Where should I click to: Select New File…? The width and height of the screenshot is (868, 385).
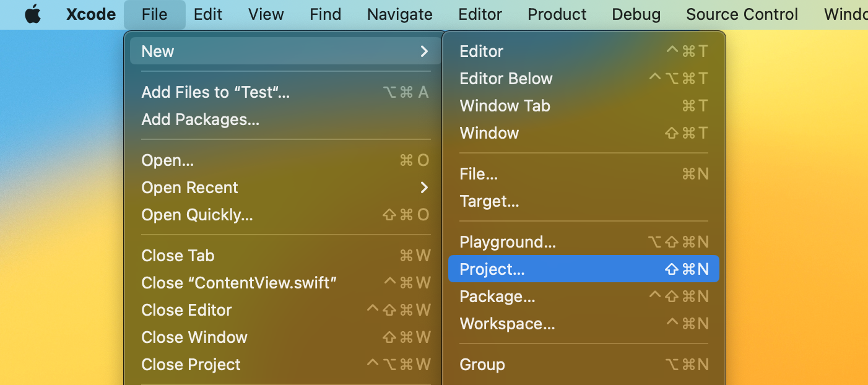point(584,174)
